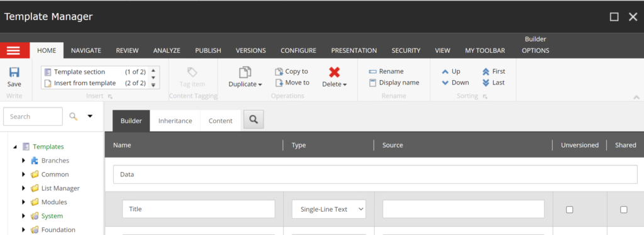
Task: Click the Rename icon
Action: 372,72
